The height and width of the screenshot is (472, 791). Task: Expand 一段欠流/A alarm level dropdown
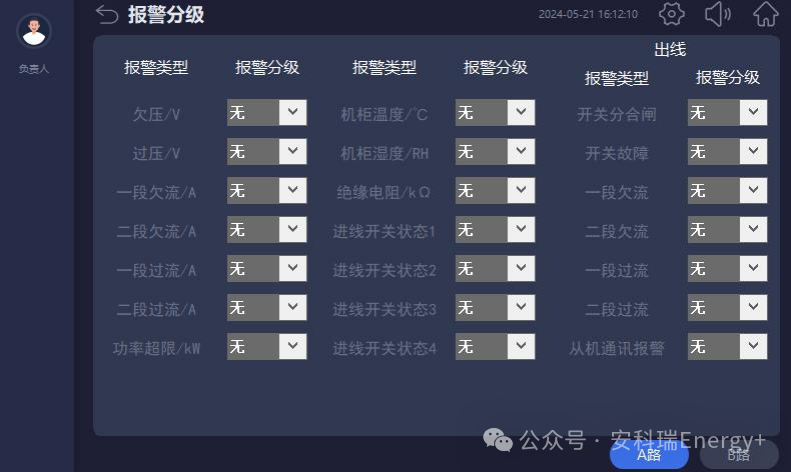point(266,190)
